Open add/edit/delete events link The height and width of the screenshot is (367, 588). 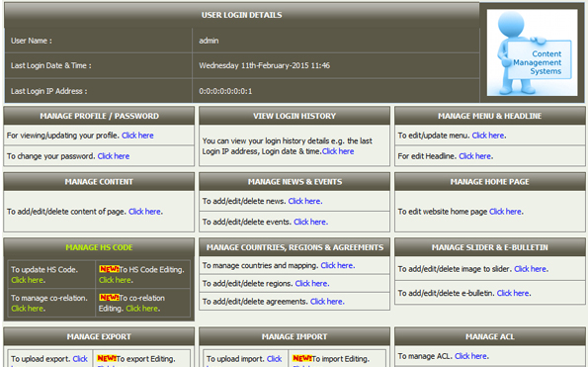(x=310, y=222)
